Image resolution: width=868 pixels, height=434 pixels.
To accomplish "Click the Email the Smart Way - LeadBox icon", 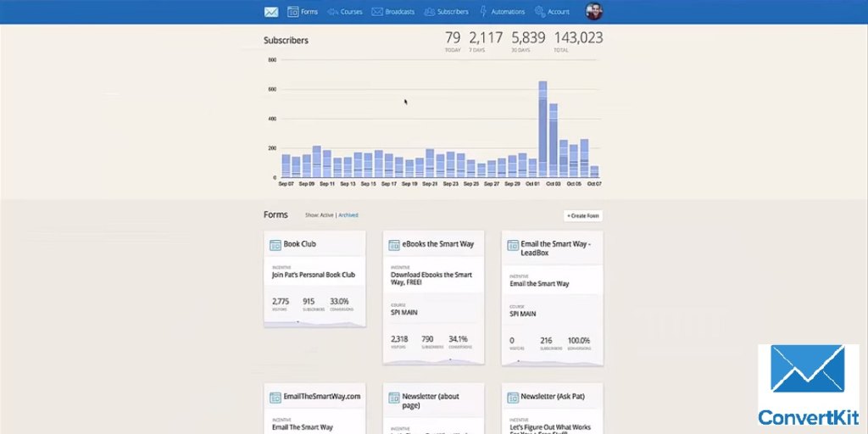I will point(513,245).
